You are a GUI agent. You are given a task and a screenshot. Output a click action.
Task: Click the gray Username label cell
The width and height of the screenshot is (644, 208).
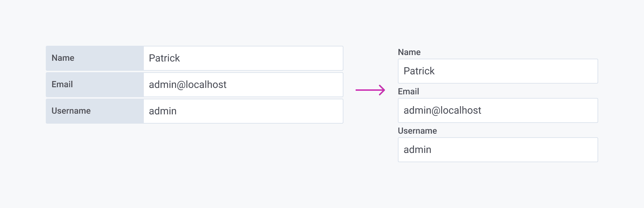click(x=94, y=111)
